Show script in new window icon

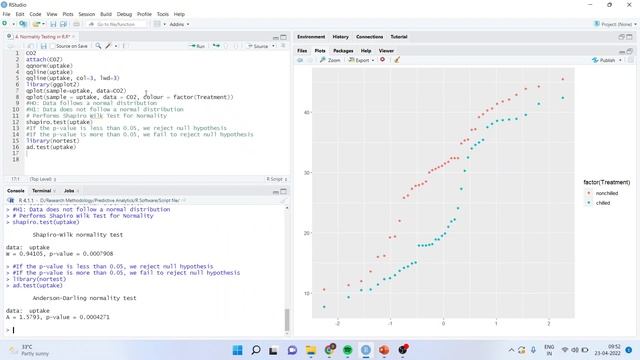click(x=31, y=46)
